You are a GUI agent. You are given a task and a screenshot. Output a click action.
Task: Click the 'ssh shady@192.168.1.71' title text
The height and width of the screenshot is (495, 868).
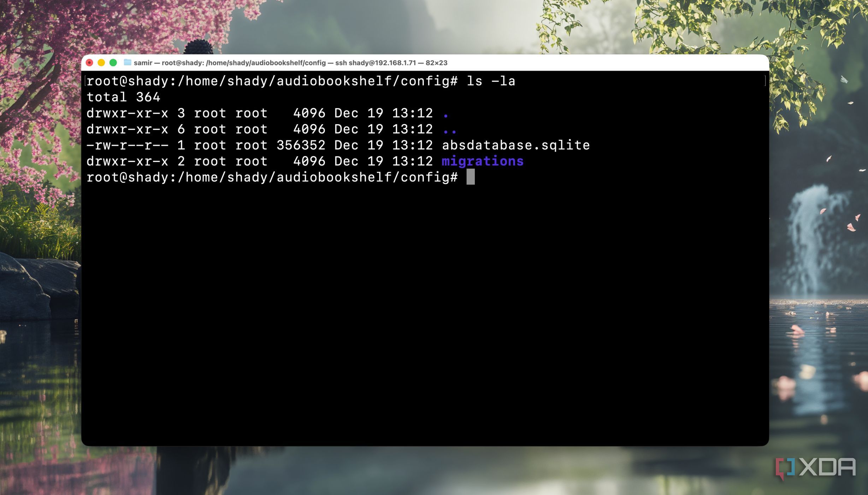point(375,63)
